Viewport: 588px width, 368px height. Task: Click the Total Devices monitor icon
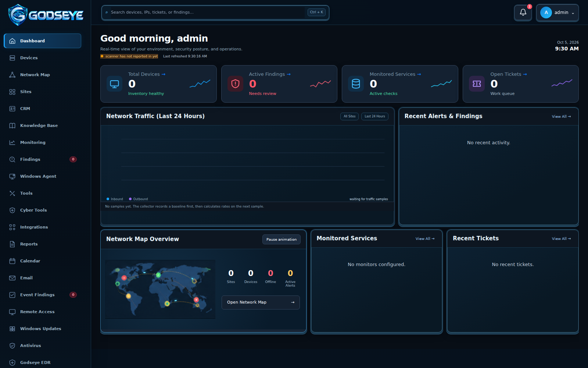[x=115, y=84]
